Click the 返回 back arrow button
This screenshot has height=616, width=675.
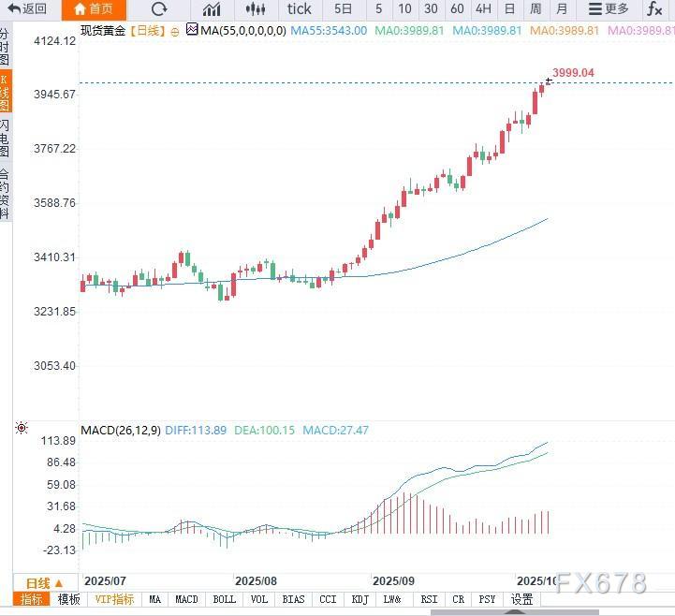pos(27,9)
